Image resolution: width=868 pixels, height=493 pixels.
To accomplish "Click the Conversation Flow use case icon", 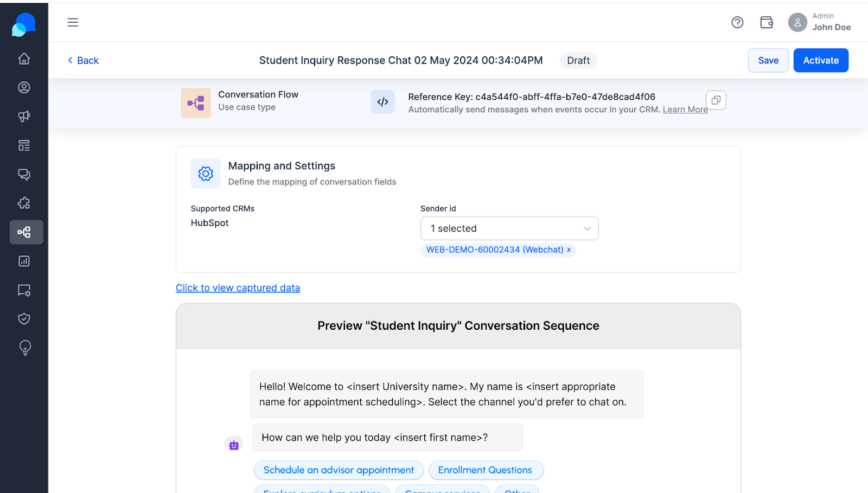I will [x=196, y=103].
